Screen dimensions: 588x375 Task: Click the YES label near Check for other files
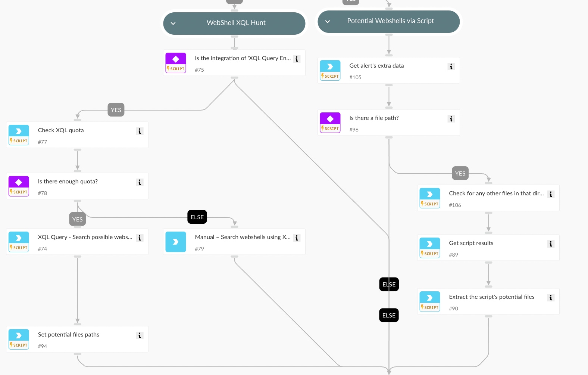pyautogui.click(x=460, y=173)
